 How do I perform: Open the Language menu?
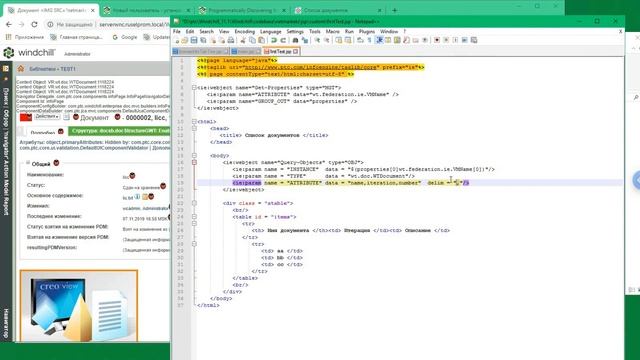tap(271, 31)
